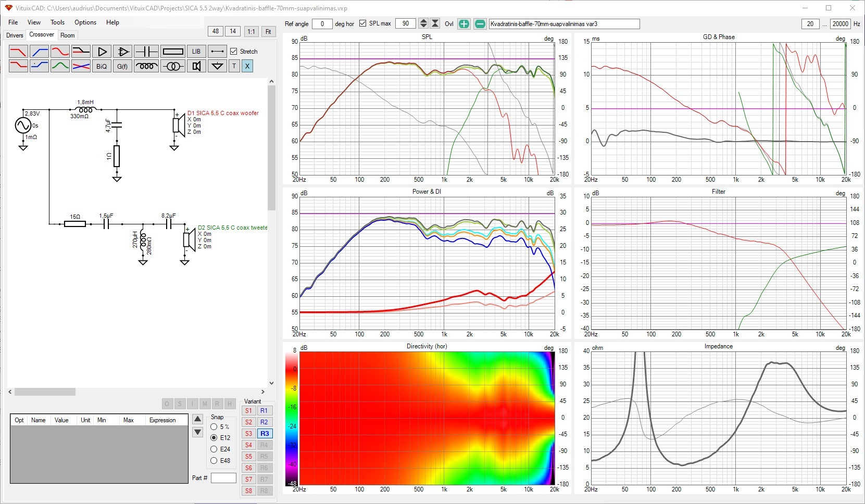865x504 pixels.
Task: Select the wire connection tool
Action: click(217, 52)
